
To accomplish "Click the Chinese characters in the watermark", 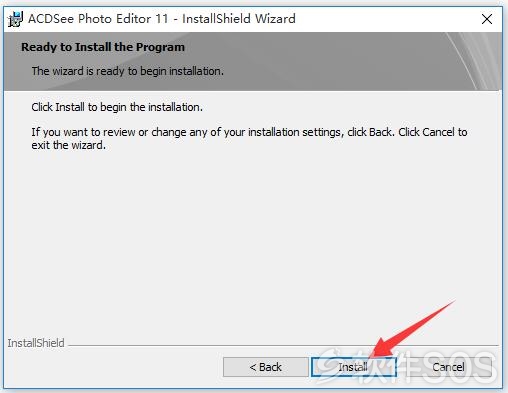I will tap(383, 368).
